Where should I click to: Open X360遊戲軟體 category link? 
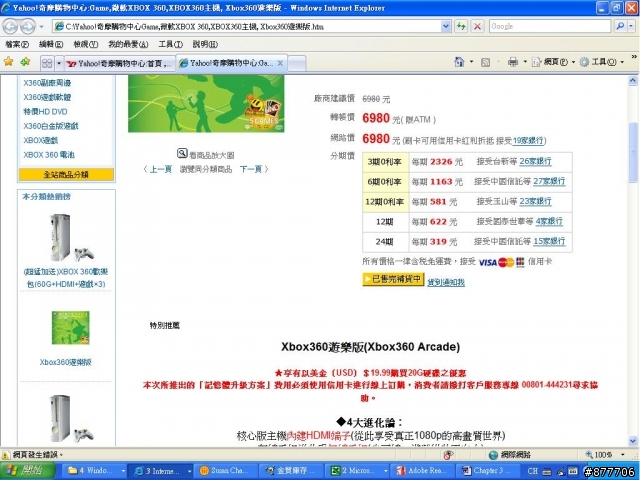(x=47, y=97)
